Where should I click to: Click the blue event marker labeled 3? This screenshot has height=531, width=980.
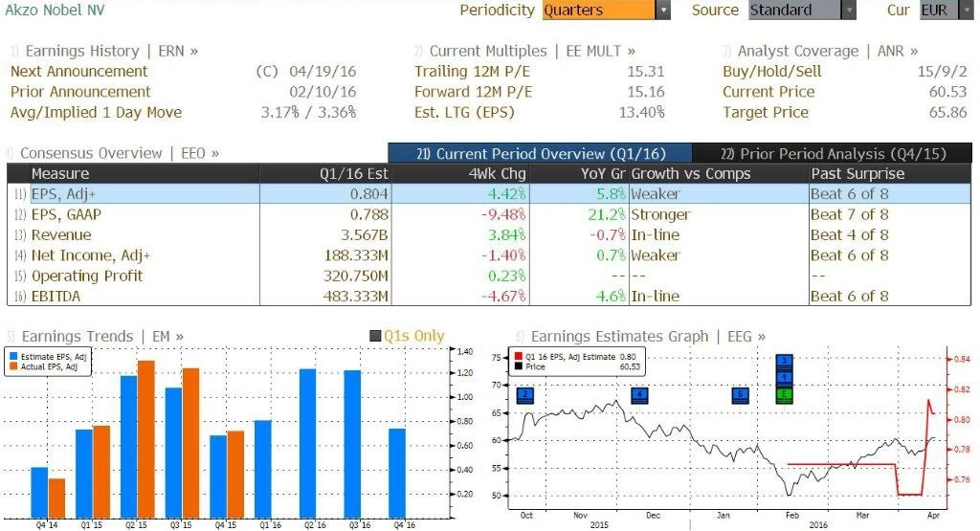[x=785, y=361]
